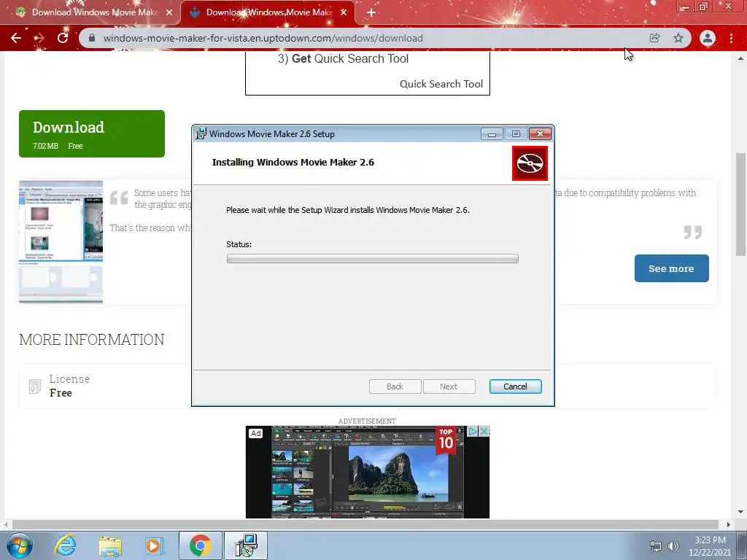Switch to the first Download Windows Movie Maker tab
Image resolution: width=747 pixels, height=560 pixels.
click(90, 12)
